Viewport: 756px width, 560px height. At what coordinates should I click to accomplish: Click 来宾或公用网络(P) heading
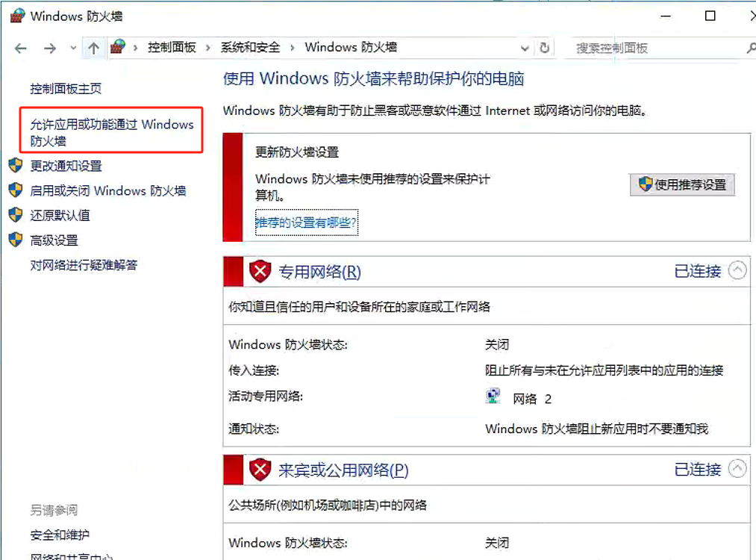(343, 470)
